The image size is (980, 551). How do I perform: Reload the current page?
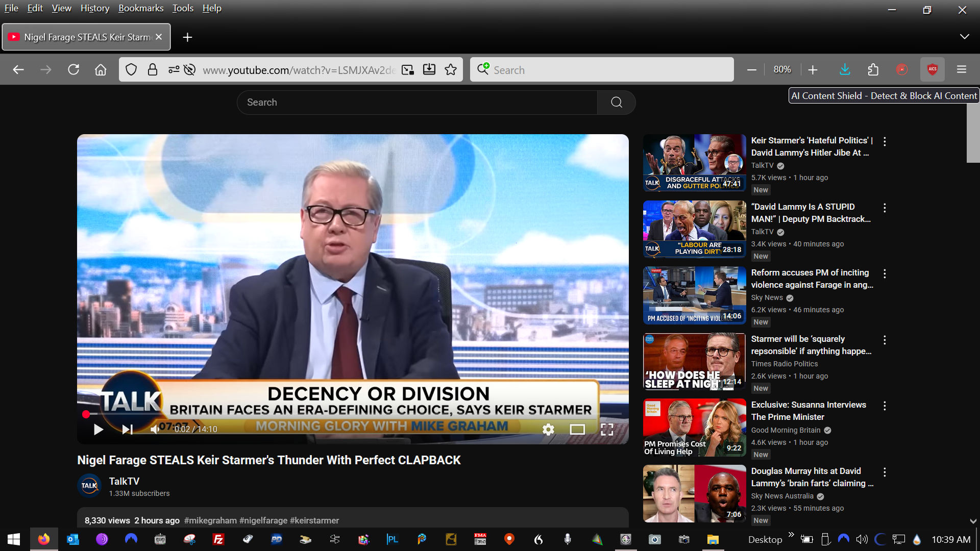pos(73,70)
